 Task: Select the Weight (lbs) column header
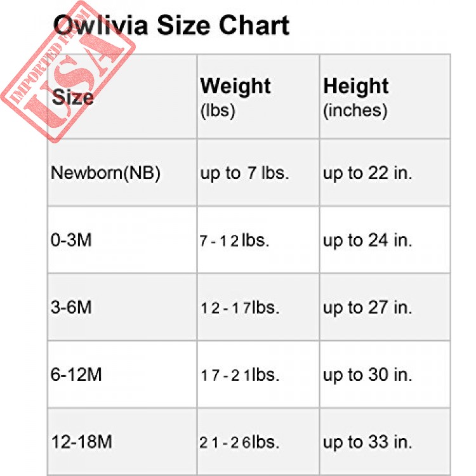(258, 97)
